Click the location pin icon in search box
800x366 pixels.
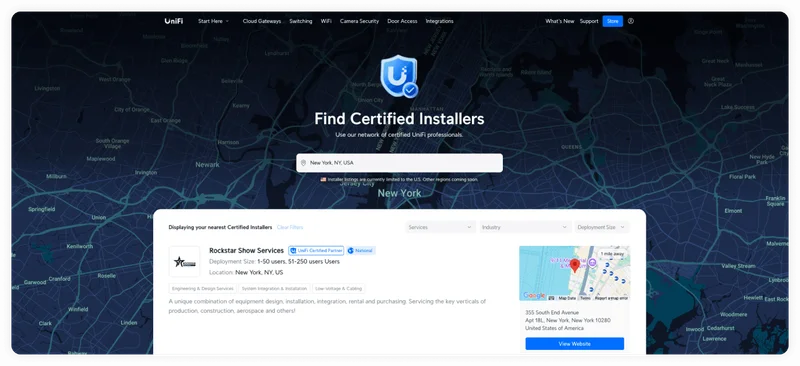coord(303,163)
